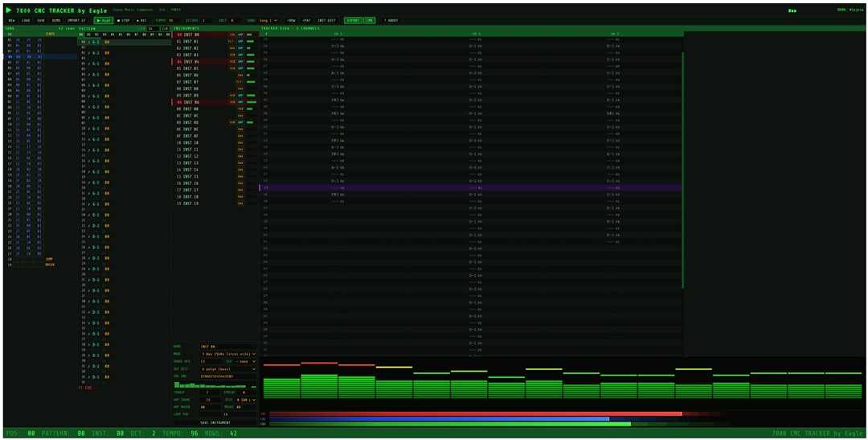Select pattern tab 0A
Image resolution: width=868 pixels, height=440 pixels.
(160, 35)
